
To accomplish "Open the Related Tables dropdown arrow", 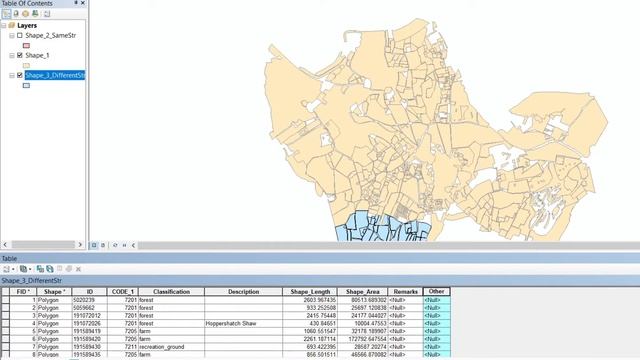I will coord(30,269).
